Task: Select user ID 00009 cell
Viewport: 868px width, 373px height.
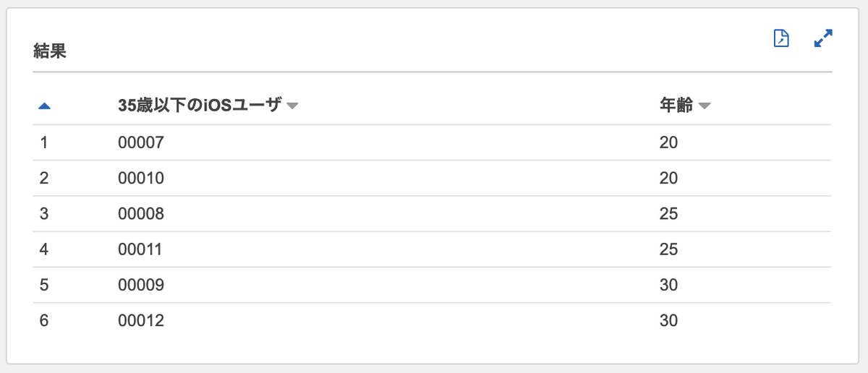Action: click(141, 286)
